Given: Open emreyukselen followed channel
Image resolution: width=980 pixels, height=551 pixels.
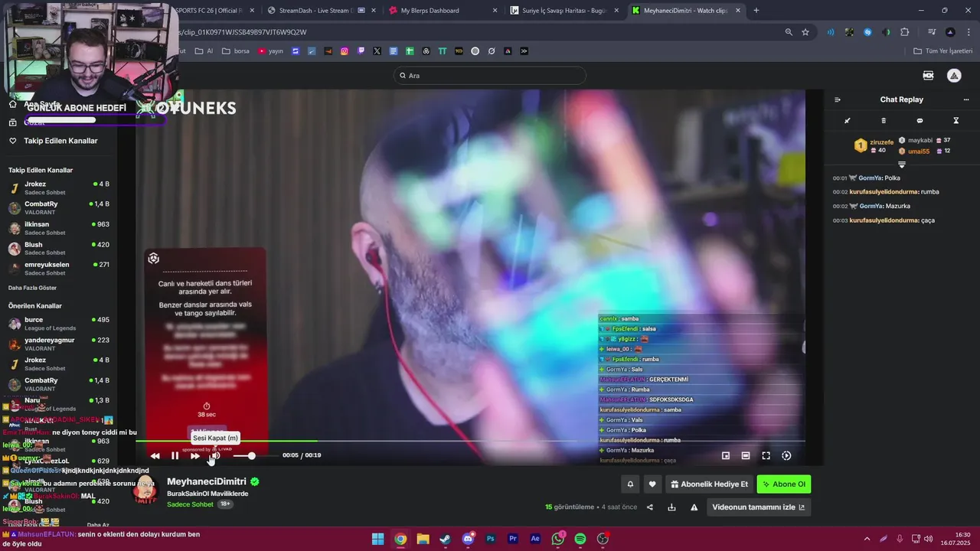Looking at the screenshot, I should coord(58,269).
